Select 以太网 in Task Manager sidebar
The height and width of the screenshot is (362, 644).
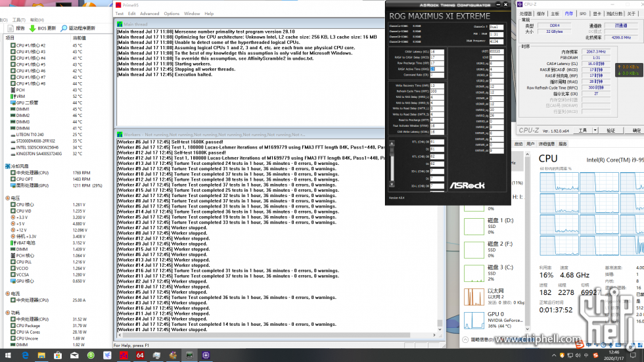pyautogui.click(x=494, y=296)
